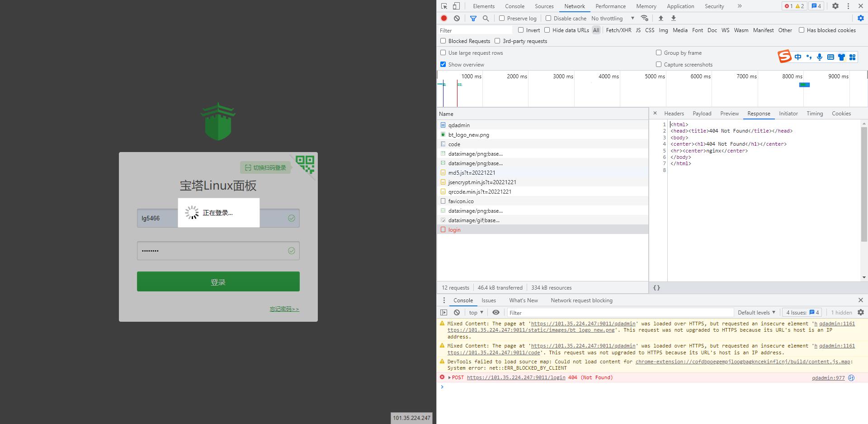Viewport: 868px width, 424px height.
Task: Enable the Preserve log checkbox
Action: [502, 18]
